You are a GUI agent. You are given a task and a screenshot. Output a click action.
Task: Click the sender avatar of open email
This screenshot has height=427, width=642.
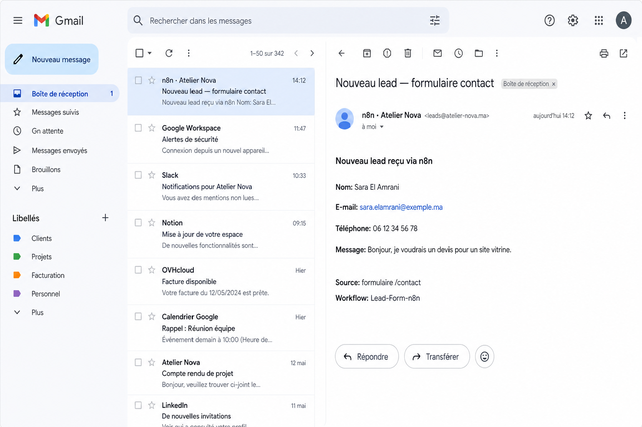[345, 119]
